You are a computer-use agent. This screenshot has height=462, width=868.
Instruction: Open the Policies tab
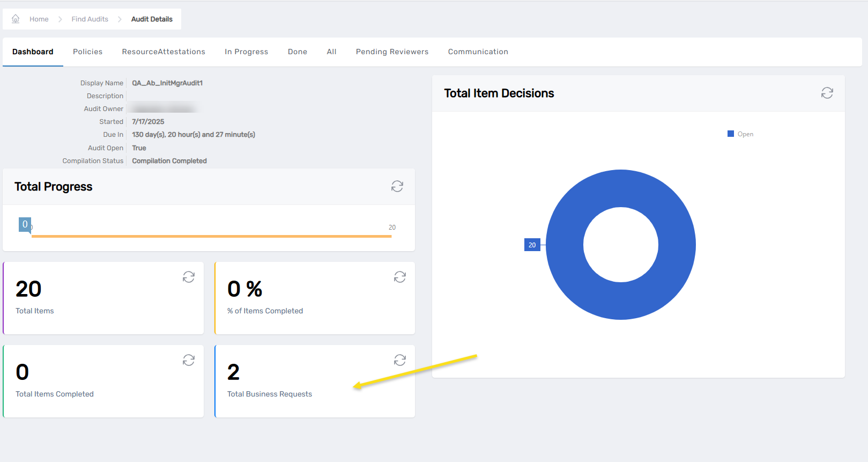(87, 52)
